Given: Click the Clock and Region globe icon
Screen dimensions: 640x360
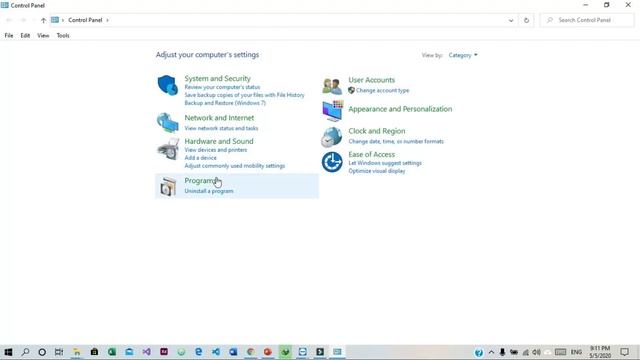Looking at the screenshot, I should 331,137.
